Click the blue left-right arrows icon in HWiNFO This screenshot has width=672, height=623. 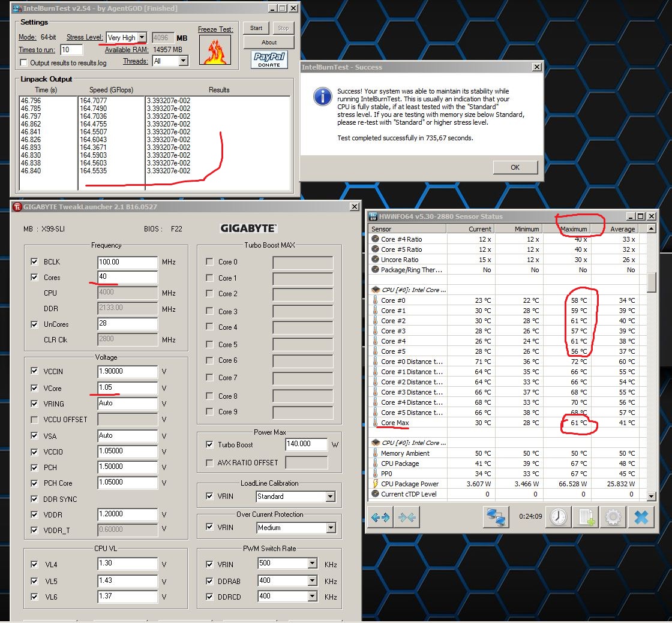point(380,517)
